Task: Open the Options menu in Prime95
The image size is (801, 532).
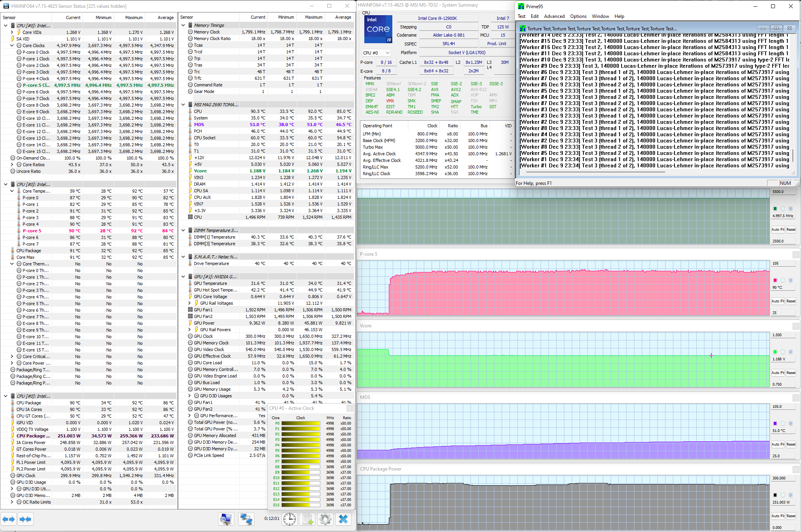Action: click(x=578, y=16)
